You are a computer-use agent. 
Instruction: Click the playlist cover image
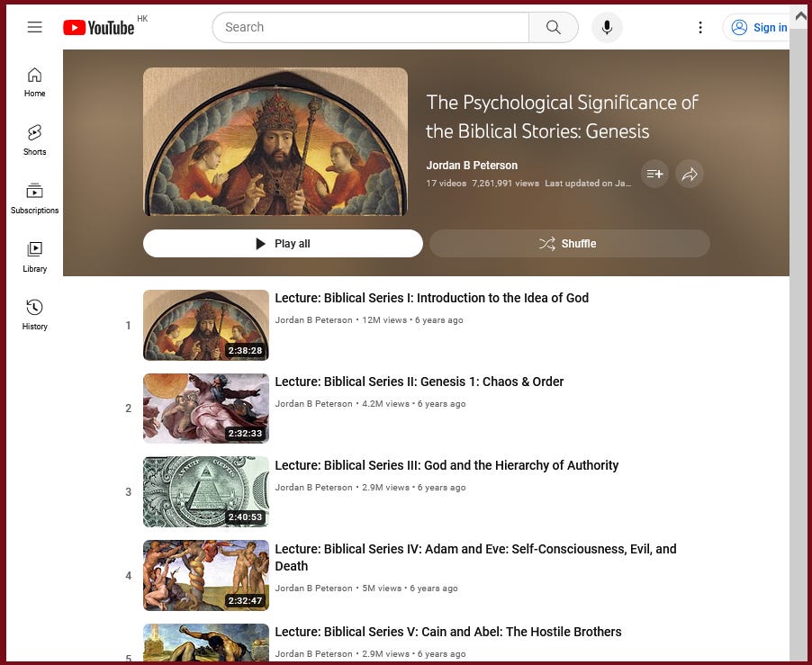tap(275, 141)
